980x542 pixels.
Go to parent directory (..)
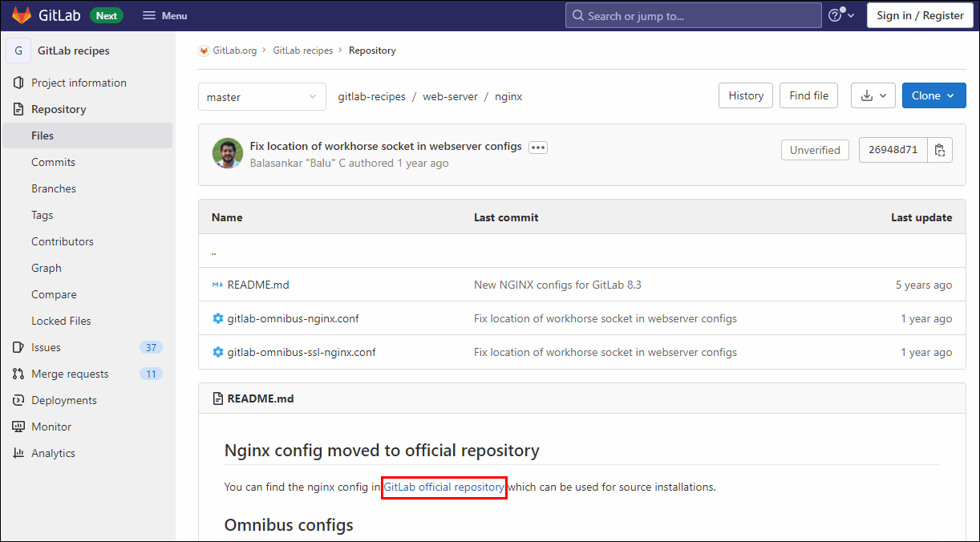point(214,251)
